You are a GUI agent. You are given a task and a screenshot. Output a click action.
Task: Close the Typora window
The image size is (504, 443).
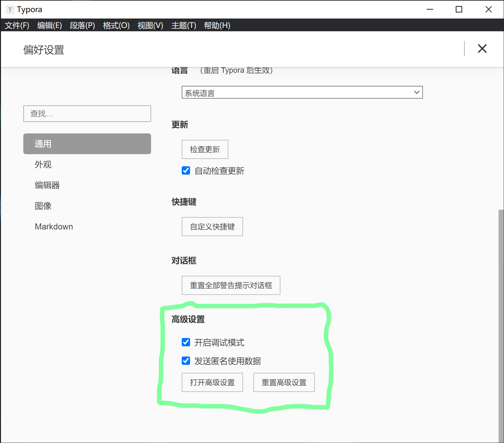tap(488, 9)
